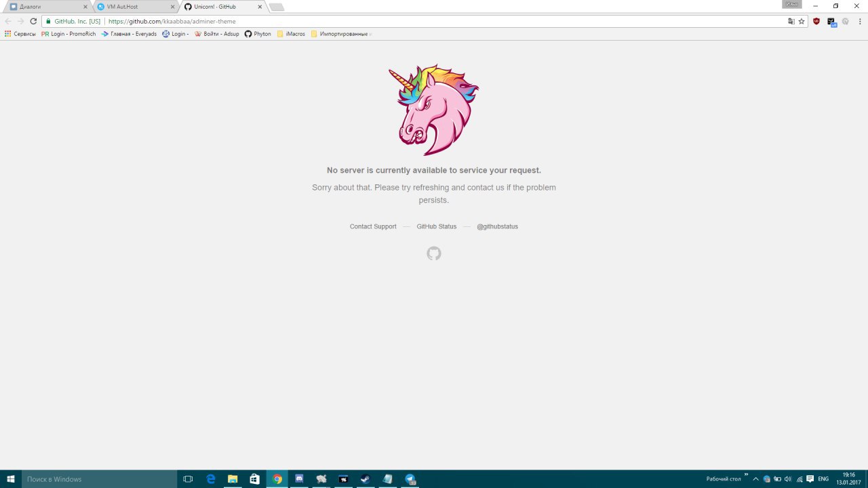The width and height of the screenshot is (868, 488).
Task: Click the browser forward arrow
Action: [x=20, y=21]
